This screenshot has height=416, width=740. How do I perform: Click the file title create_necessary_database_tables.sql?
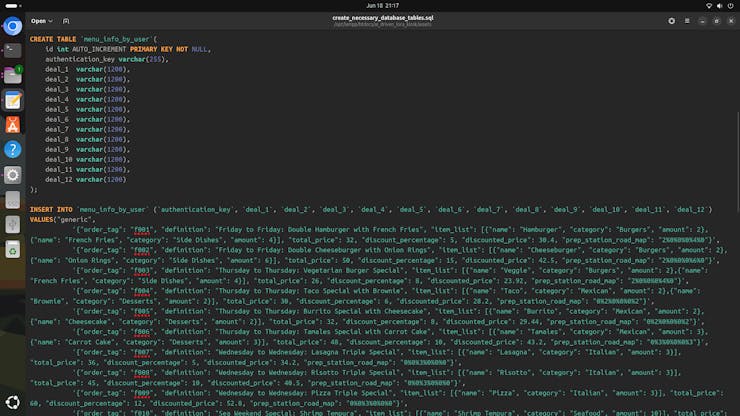point(383,18)
